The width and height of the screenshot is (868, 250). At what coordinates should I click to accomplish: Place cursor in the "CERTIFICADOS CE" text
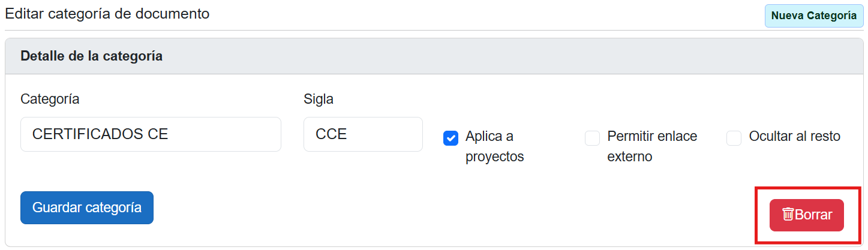click(100, 134)
